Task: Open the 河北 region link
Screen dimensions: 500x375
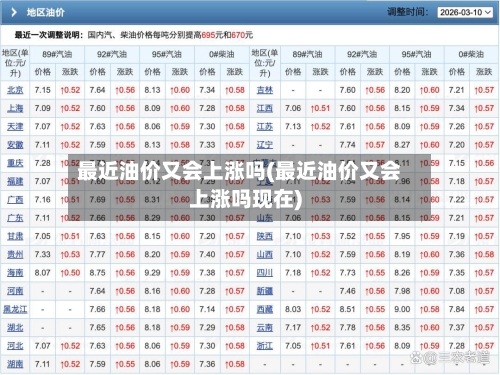Action: pos(15,346)
